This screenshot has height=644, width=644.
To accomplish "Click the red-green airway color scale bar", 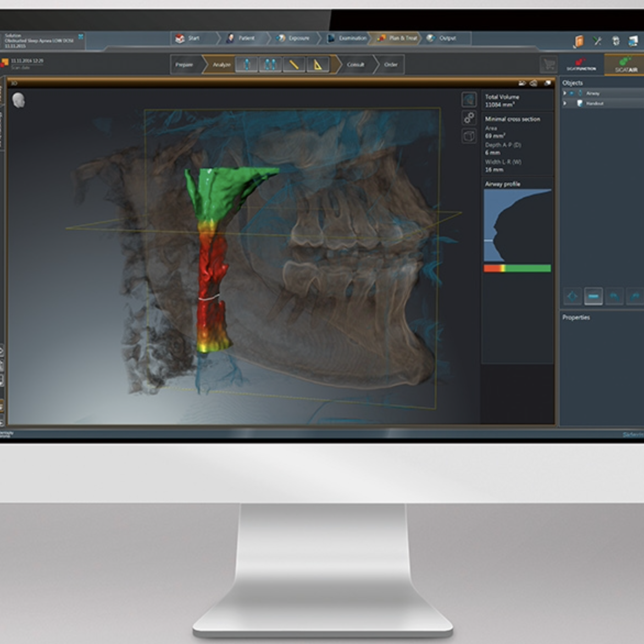I will coord(517,268).
